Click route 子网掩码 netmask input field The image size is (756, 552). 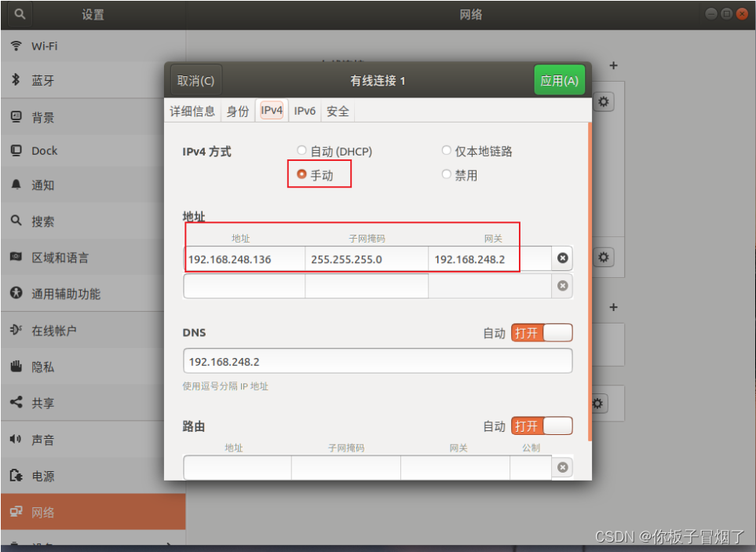click(x=346, y=467)
